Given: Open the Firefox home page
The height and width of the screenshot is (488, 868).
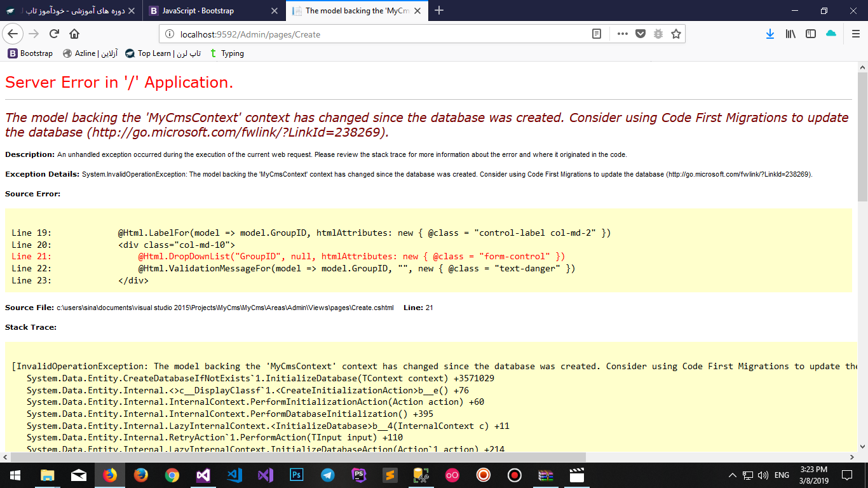Looking at the screenshot, I should [x=74, y=34].
